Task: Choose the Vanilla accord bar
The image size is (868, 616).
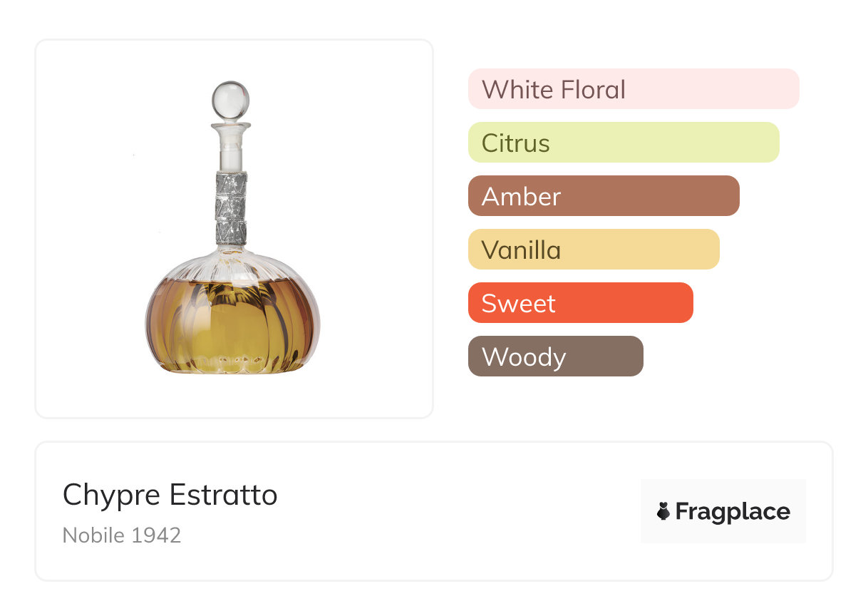Action: click(x=593, y=250)
